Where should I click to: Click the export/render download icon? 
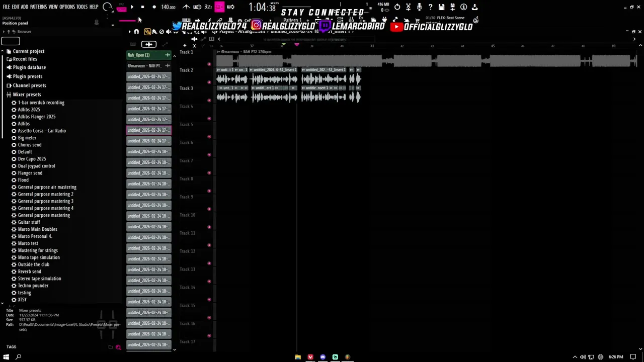coord(474,7)
